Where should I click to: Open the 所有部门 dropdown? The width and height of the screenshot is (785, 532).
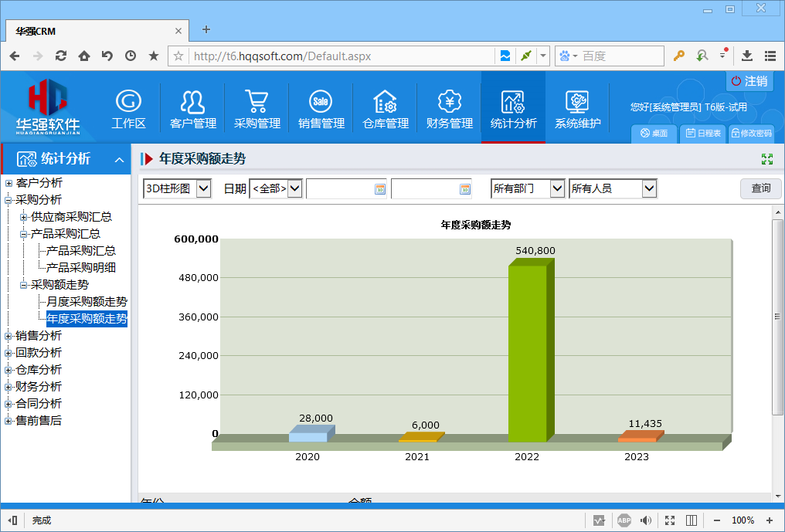pyautogui.click(x=528, y=188)
